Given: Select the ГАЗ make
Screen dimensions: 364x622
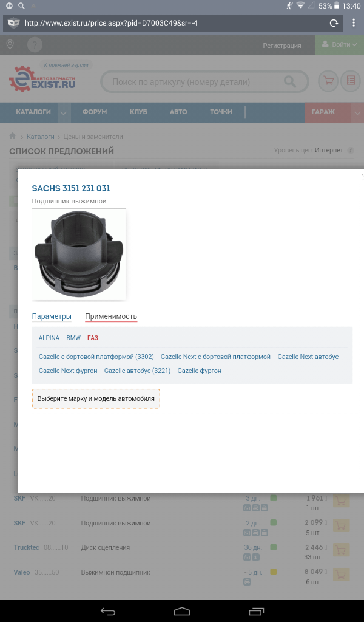Looking at the screenshot, I should [x=93, y=338].
